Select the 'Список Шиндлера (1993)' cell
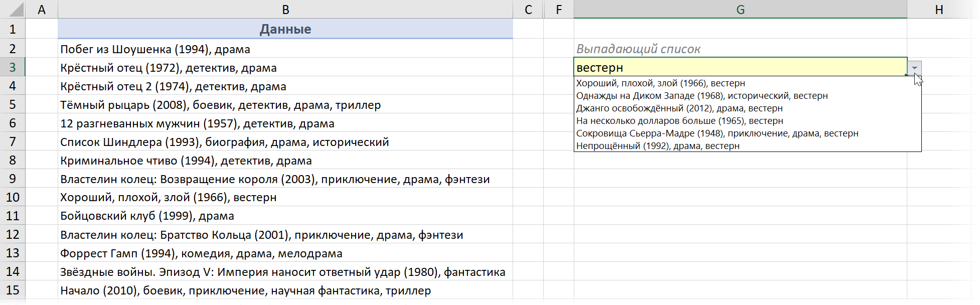 click(224, 142)
